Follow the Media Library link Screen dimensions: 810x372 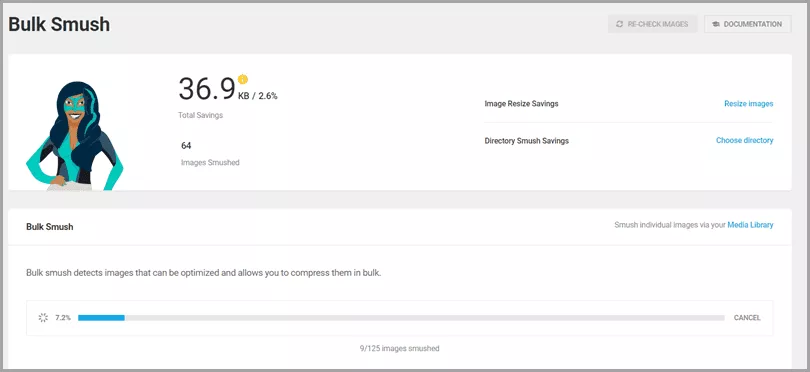tap(750, 225)
